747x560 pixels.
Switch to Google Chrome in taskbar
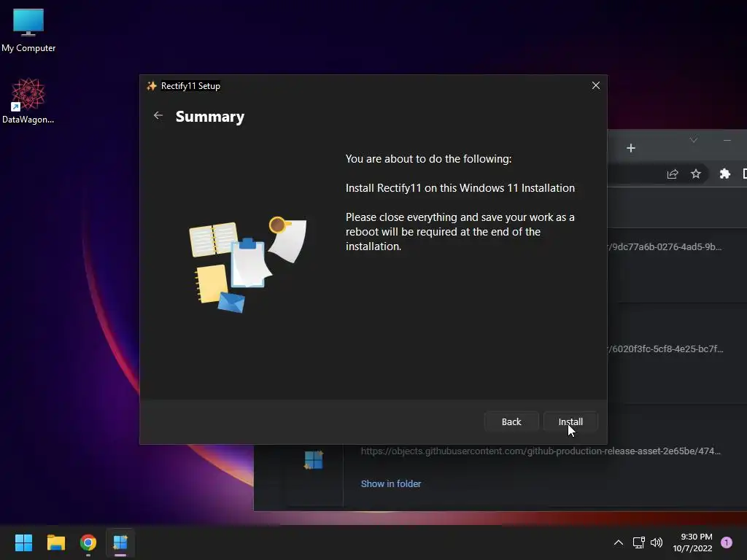tap(88, 542)
